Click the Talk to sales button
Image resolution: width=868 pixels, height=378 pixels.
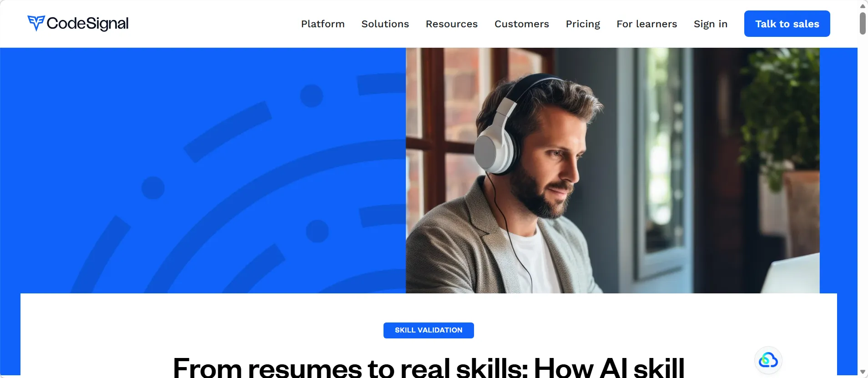coord(787,24)
